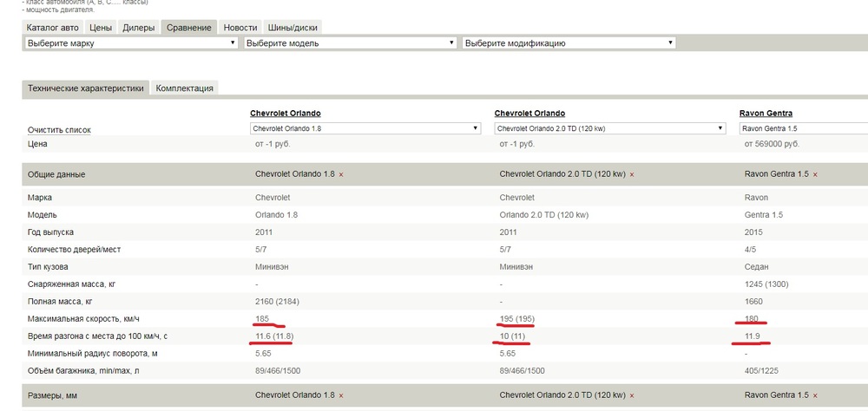Open the first Chevrolet Orlando heading link
868x411 pixels.
(x=286, y=114)
